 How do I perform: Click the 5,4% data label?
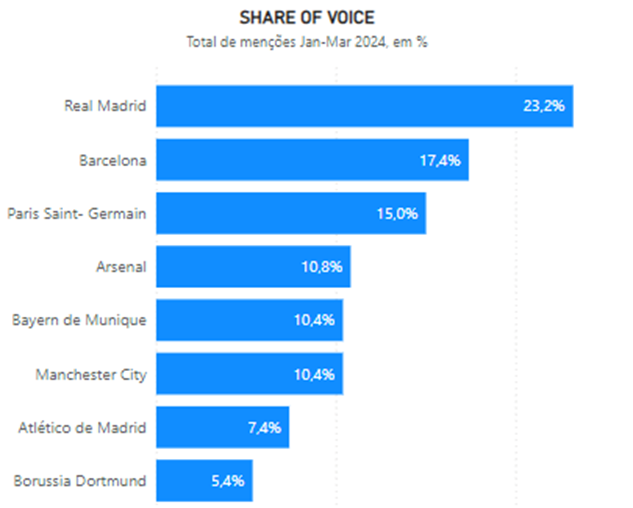point(225,481)
